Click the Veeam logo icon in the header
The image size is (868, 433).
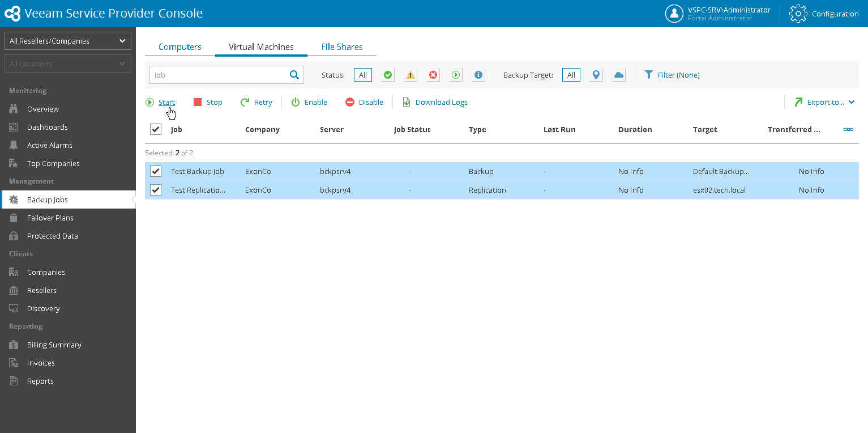(12, 13)
